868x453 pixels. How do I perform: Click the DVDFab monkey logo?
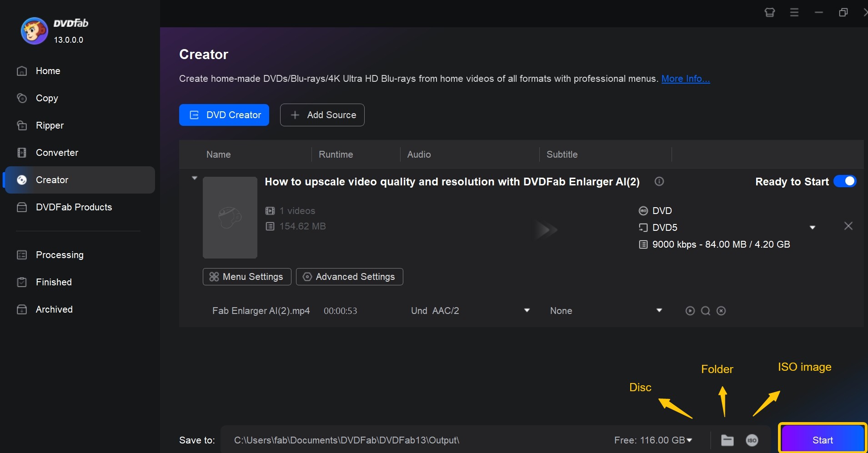pos(34,31)
